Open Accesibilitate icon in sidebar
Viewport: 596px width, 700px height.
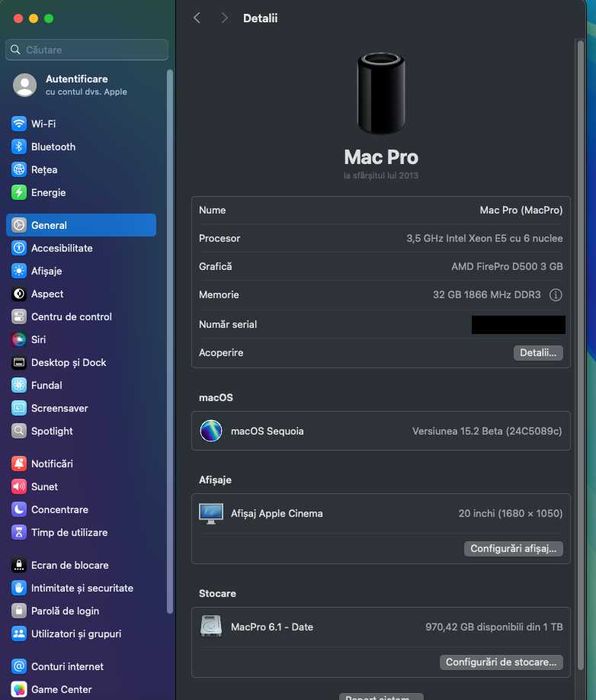(19, 248)
